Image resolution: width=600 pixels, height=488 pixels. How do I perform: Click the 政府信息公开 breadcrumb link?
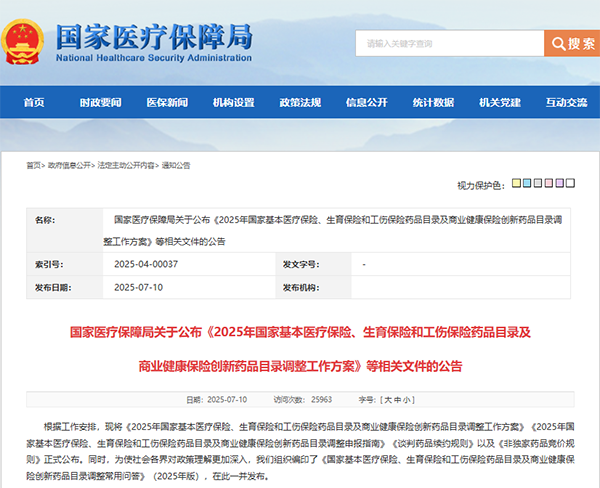69,165
